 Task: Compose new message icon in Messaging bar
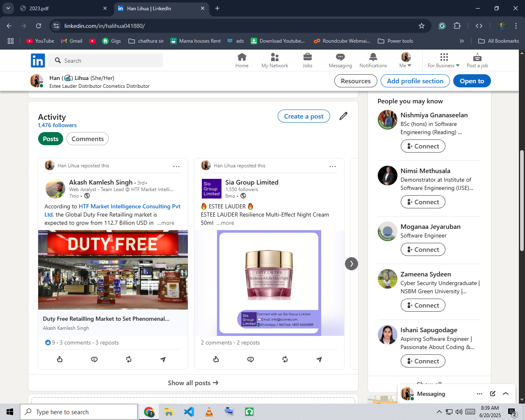[x=493, y=394]
